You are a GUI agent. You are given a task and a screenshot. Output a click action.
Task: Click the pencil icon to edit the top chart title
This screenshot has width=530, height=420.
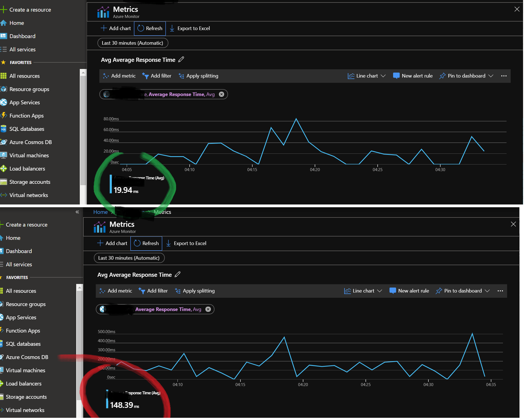[x=181, y=60]
